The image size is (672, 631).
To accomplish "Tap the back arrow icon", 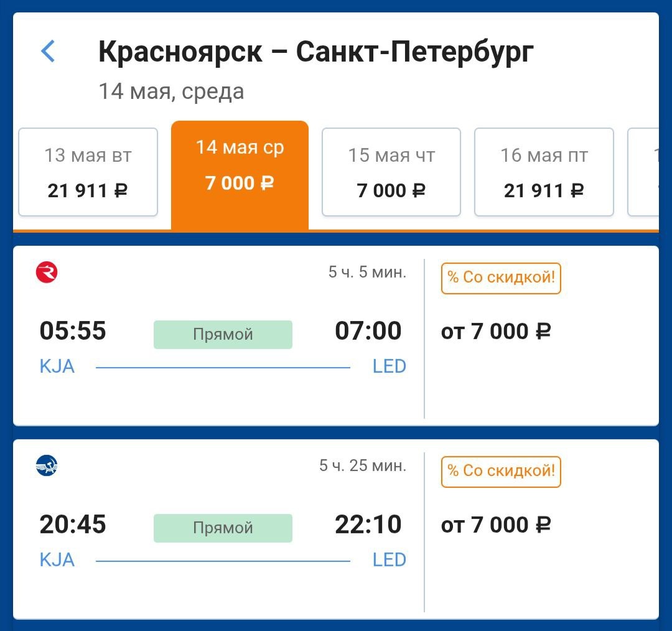I will tap(48, 51).
